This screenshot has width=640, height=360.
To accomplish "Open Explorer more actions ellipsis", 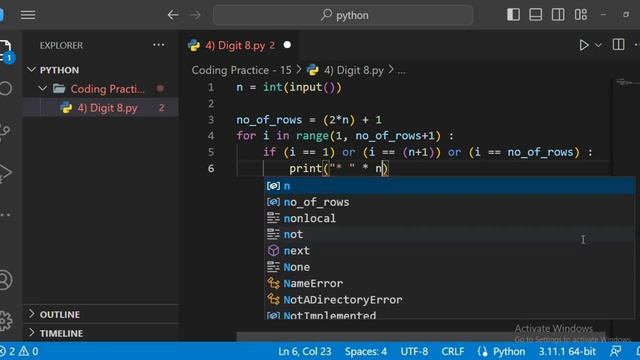I will click(x=158, y=45).
